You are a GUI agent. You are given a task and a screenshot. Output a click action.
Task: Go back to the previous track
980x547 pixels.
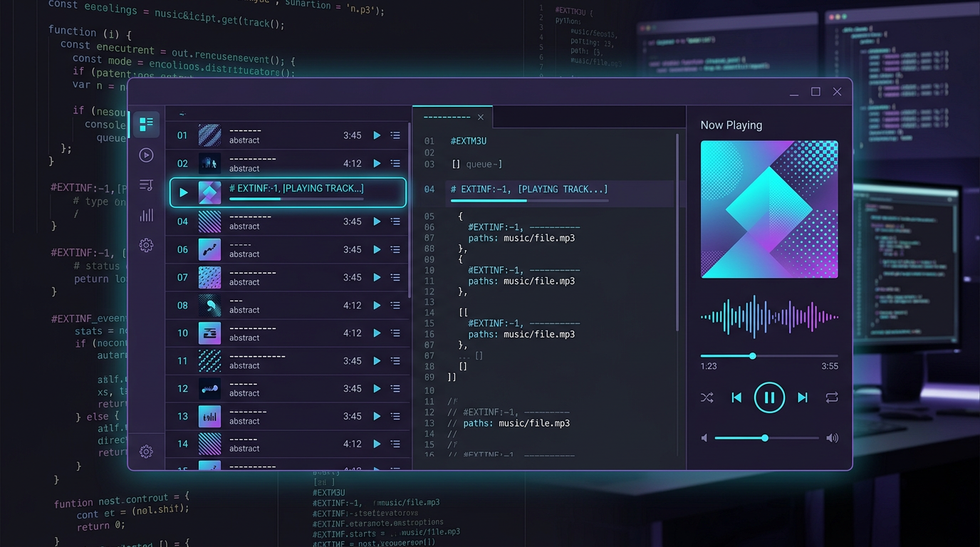(736, 397)
